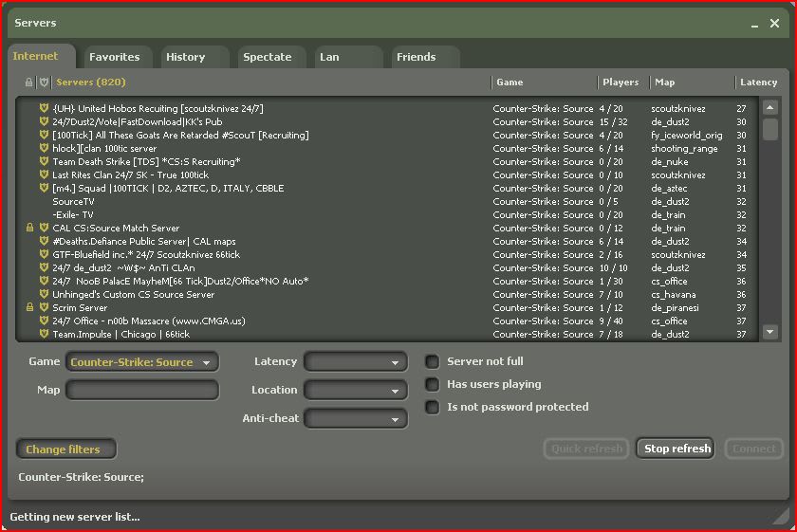
Task: Click shield icon of CAL CS:Source Match Server
Action: click(x=45, y=228)
